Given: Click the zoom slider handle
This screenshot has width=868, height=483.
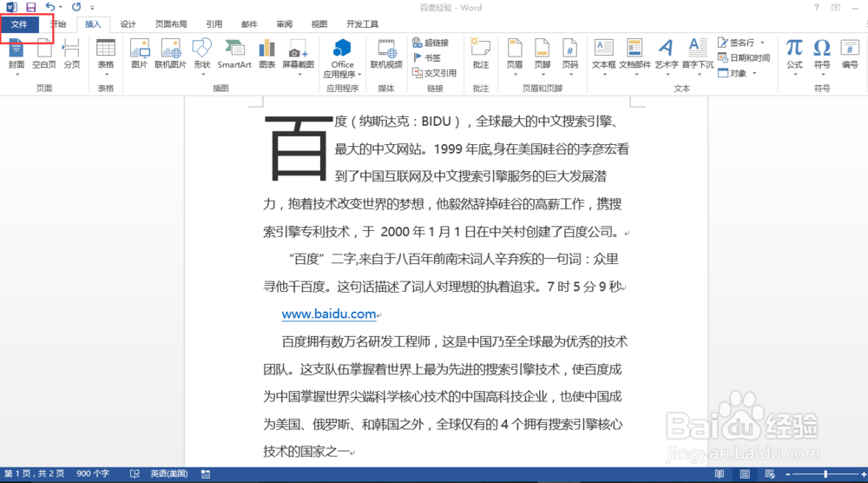Looking at the screenshot, I should pyautogui.click(x=825, y=474).
